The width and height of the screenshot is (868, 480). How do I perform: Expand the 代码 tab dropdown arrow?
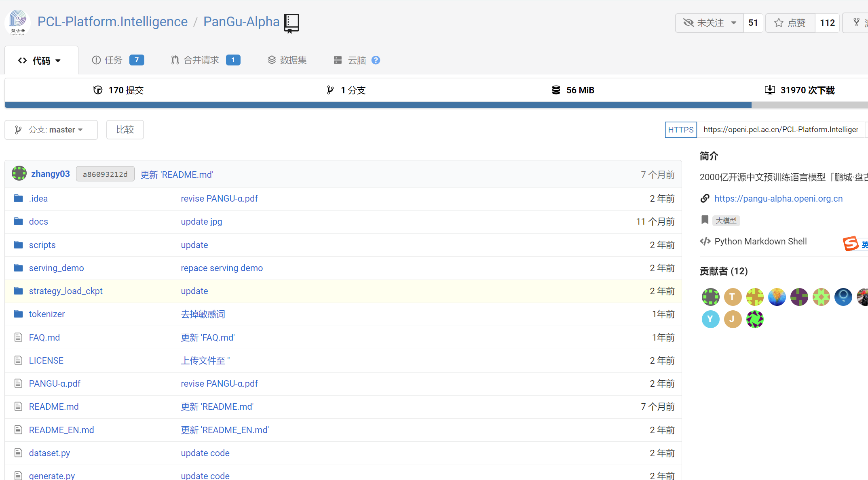(x=58, y=61)
